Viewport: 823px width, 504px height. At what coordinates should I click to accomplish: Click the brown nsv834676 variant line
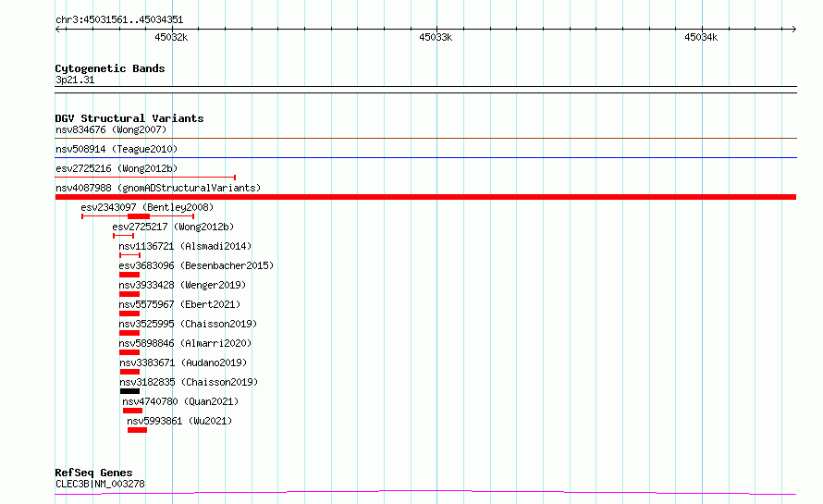point(425,138)
